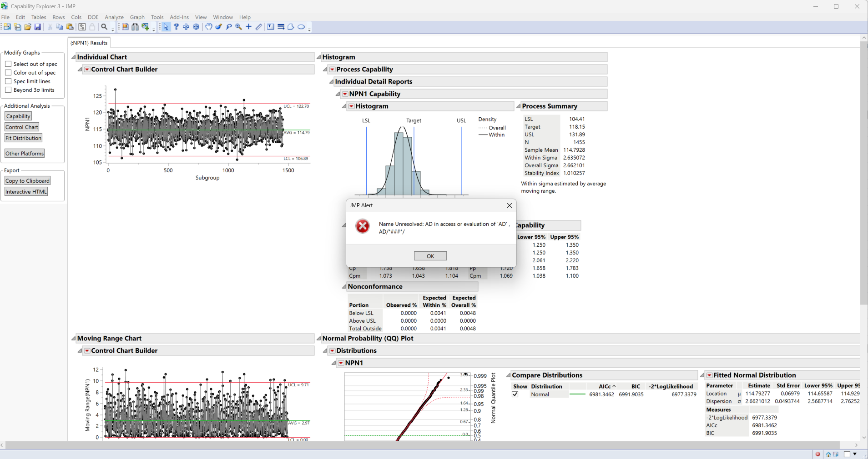Select the grabber hand tool

coord(208,27)
